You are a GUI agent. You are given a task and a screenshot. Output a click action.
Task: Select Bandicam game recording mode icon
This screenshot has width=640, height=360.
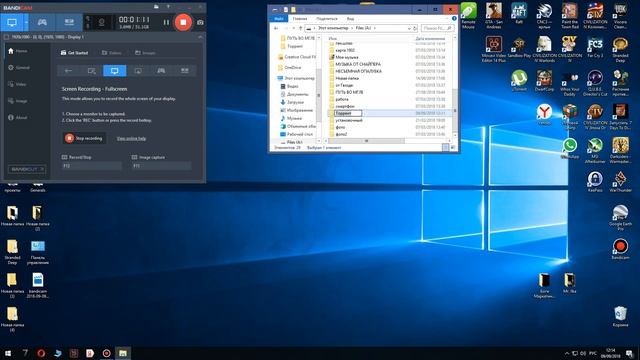[42, 22]
